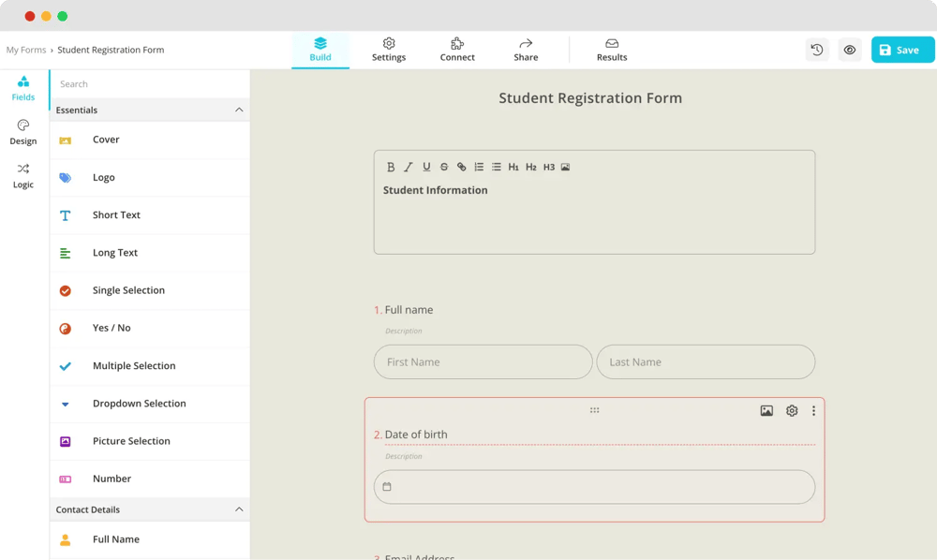This screenshot has width=937, height=560.
Task: Click the field Search box
Action: 150,84
